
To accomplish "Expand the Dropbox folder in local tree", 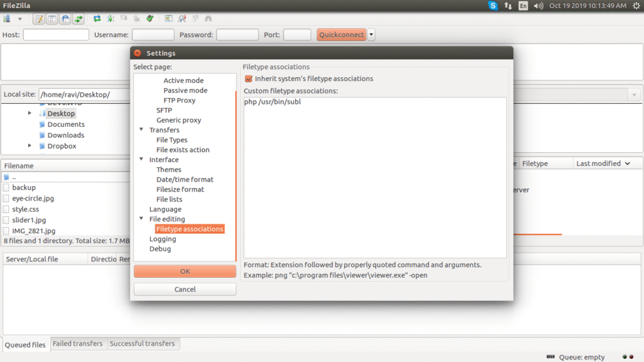I will coord(30,146).
